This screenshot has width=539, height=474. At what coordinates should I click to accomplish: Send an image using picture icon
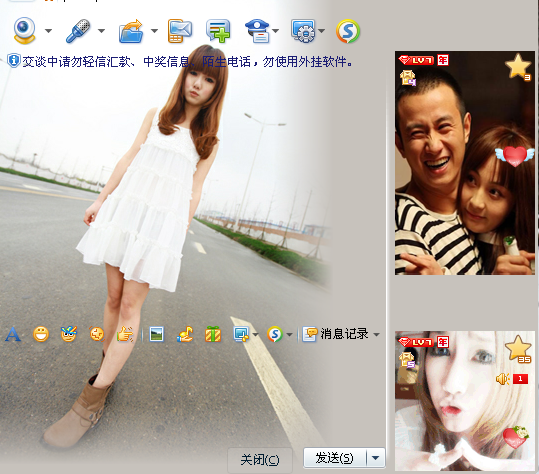pyautogui.click(x=157, y=334)
